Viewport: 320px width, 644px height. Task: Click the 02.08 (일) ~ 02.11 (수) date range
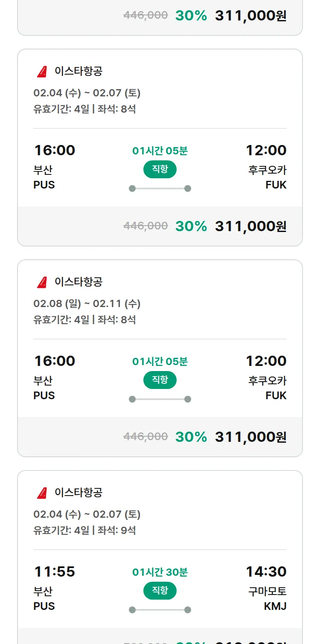point(87,304)
